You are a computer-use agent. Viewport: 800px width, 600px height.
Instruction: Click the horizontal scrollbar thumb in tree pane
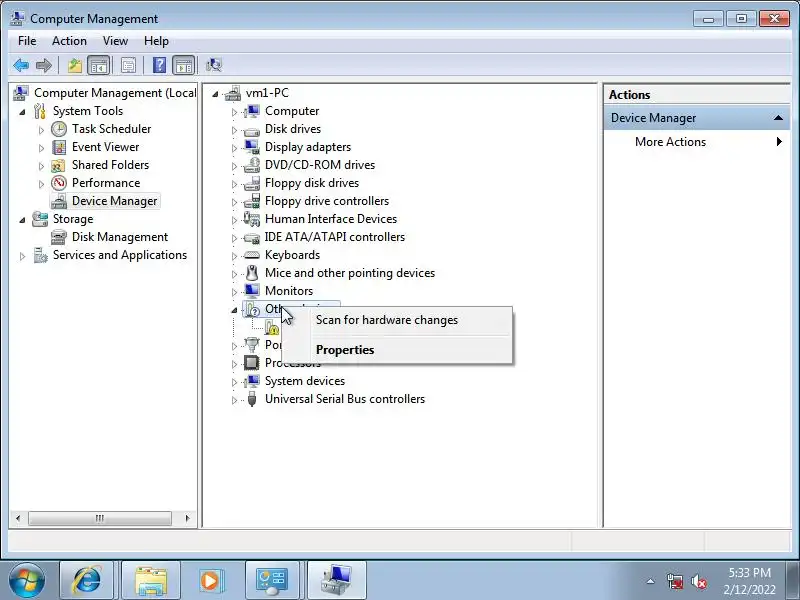coord(99,518)
